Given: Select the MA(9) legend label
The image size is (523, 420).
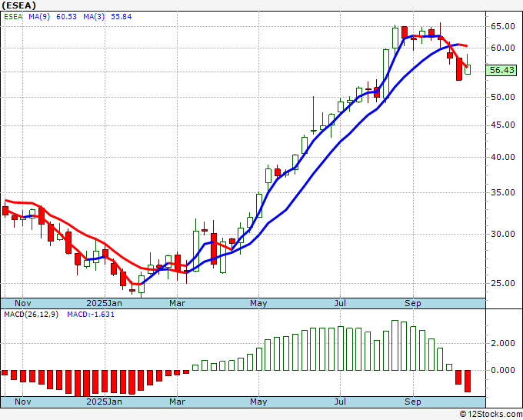Looking at the screenshot, I should [39, 16].
